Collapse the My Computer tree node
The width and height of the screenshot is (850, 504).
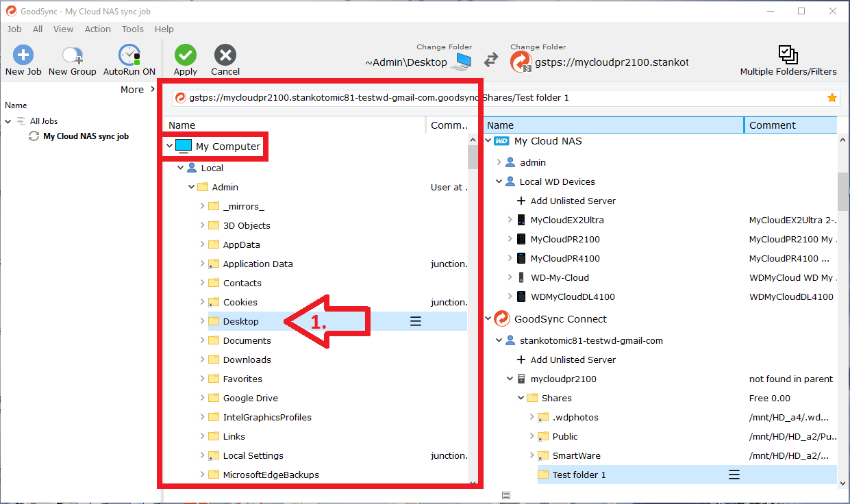point(169,146)
